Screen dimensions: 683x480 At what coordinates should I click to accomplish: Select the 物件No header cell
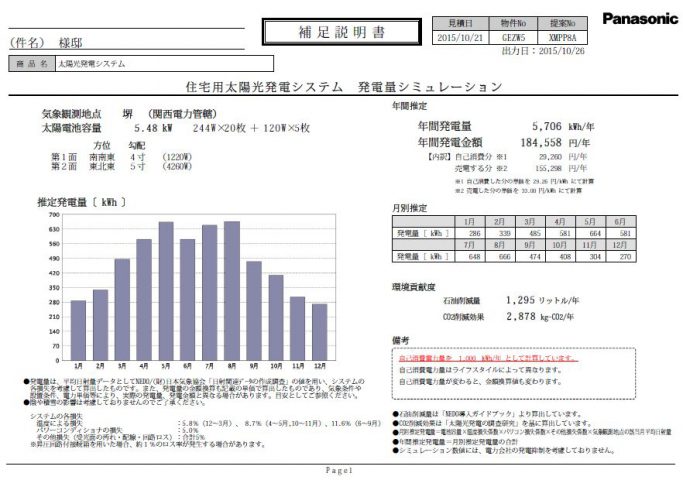tap(513, 23)
